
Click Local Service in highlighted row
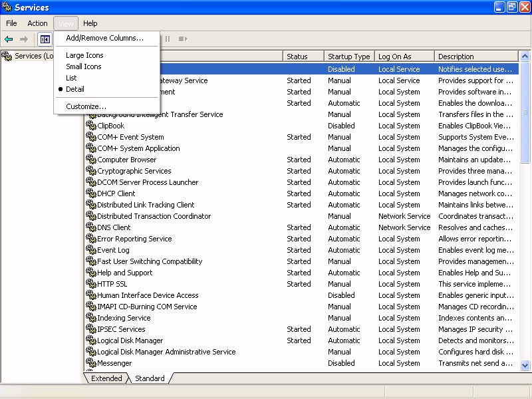click(x=399, y=69)
